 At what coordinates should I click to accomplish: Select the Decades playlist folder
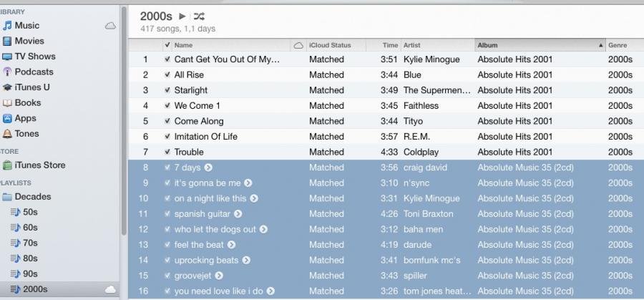(x=33, y=196)
